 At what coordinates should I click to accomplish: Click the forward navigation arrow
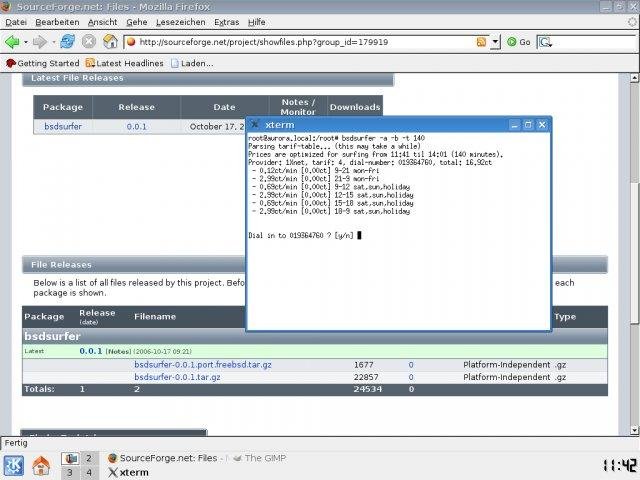click(x=40, y=42)
